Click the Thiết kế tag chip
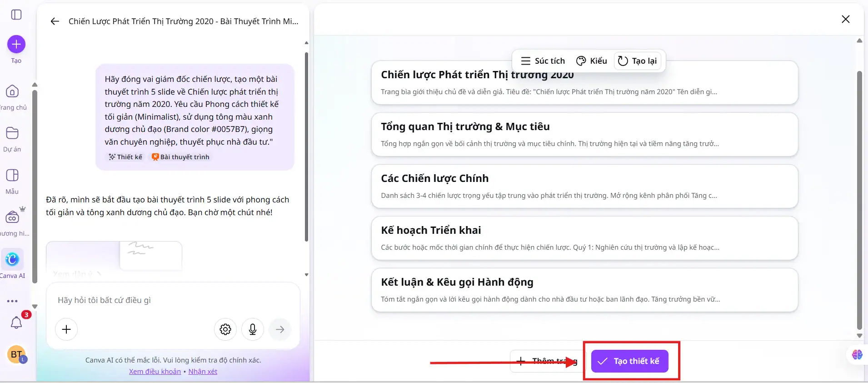 click(125, 157)
